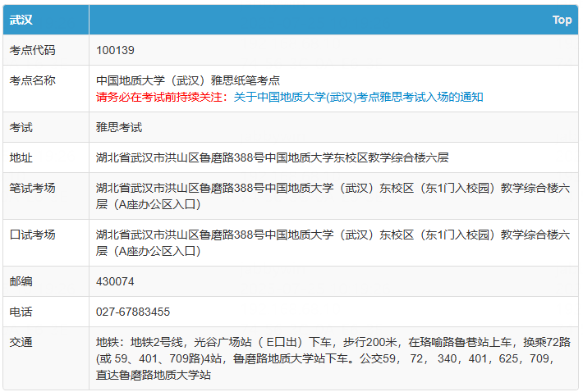Select postal code 430074
Image resolution: width=583 pixels, height=392 pixels.
click(115, 281)
